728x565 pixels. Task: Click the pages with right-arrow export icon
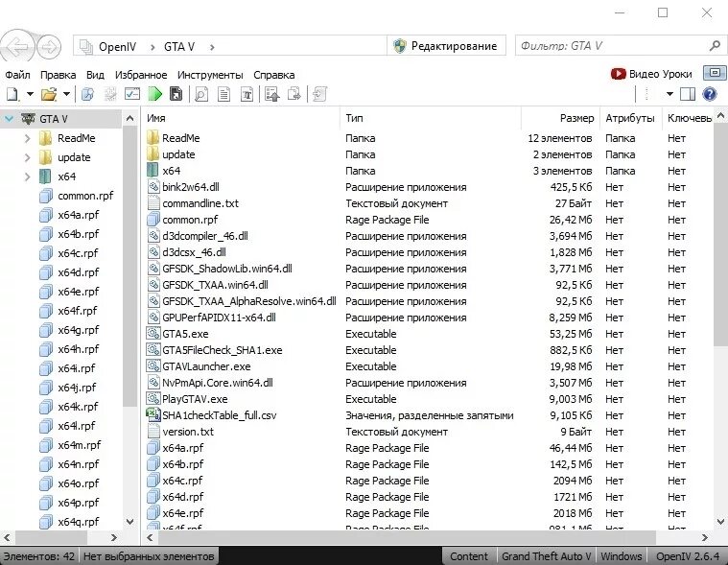point(294,94)
